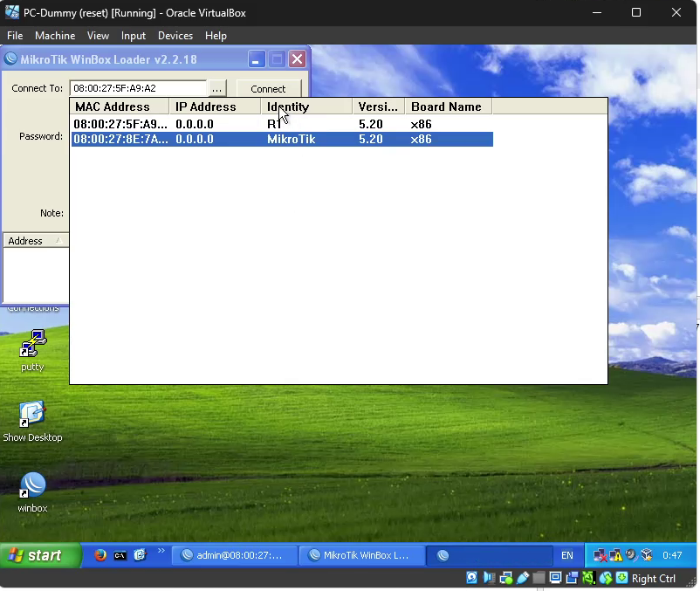
Task: Sort by Version column header
Action: [379, 107]
